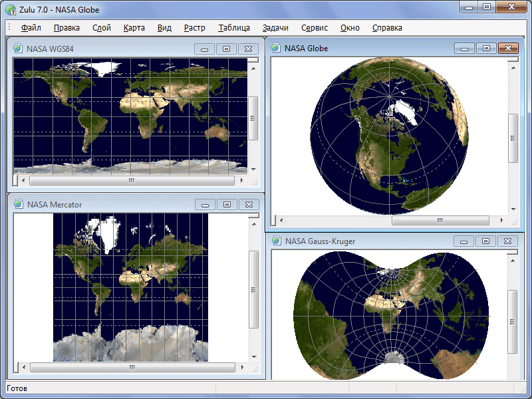Image resolution: width=532 pixels, height=399 pixels.
Task: Close the NASA WGS84 map window
Action: coord(248,49)
